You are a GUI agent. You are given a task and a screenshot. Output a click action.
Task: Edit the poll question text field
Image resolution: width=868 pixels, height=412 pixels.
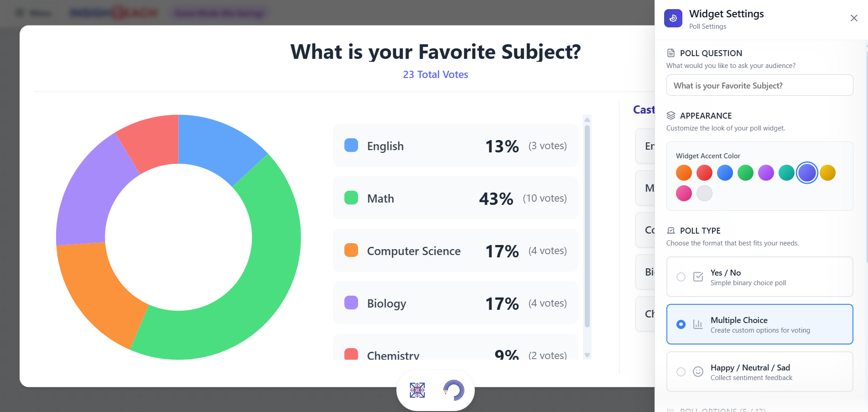pyautogui.click(x=759, y=85)
